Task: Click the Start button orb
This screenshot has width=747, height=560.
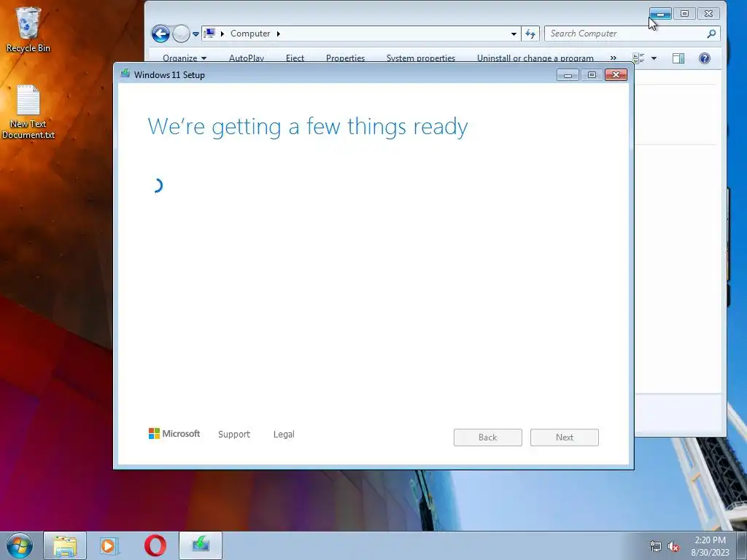Action: click(x=20, y=545)
